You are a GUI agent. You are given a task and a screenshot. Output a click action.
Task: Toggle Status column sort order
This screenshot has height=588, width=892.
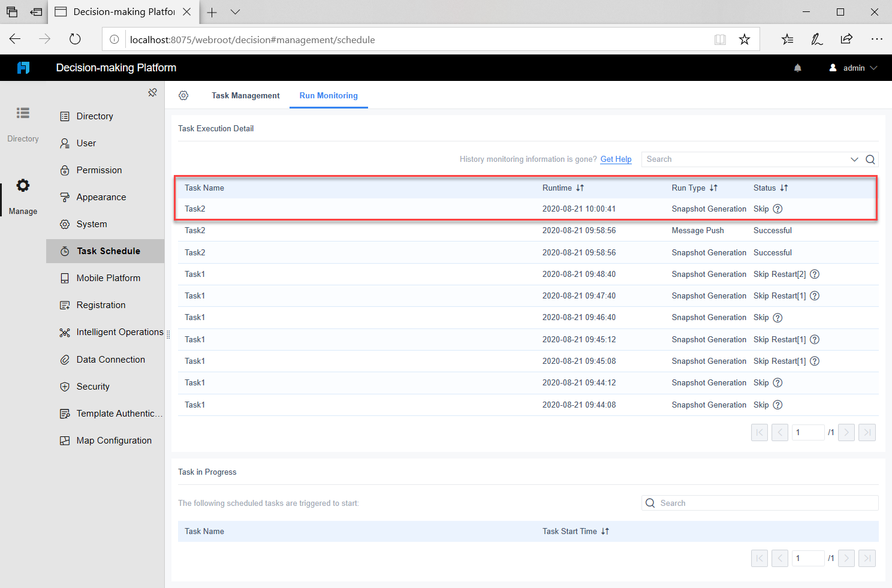[784, 188]
